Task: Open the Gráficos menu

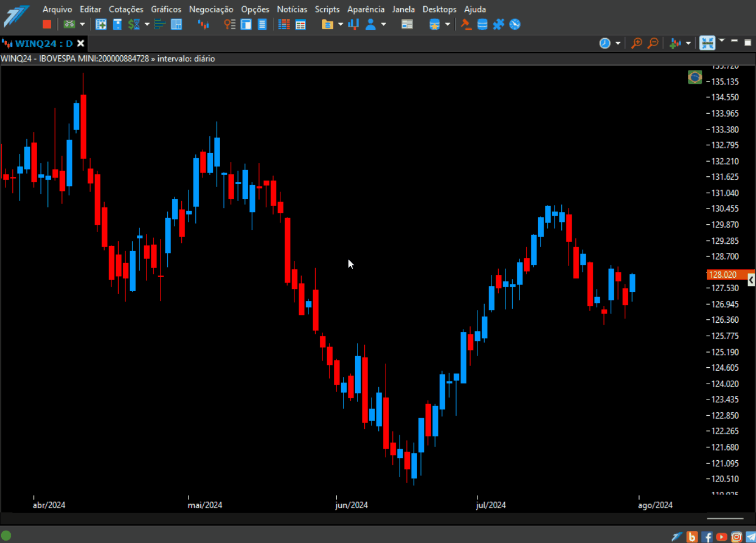Action: click(166, 9)
